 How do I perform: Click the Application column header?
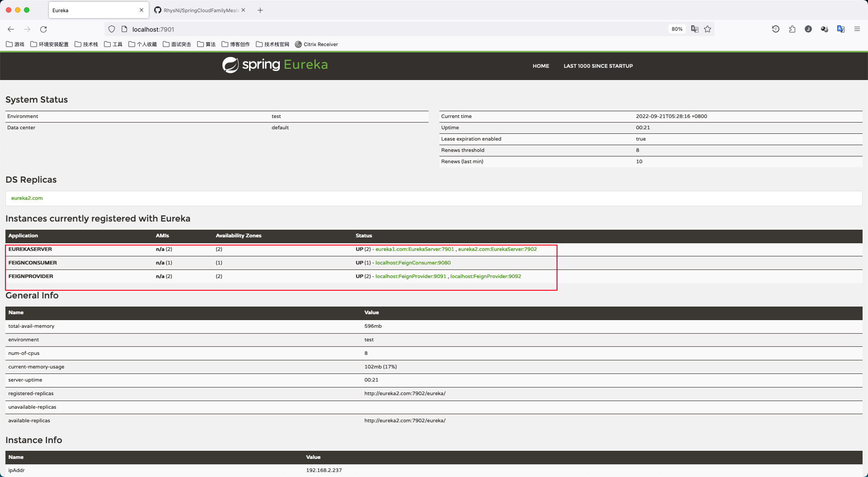pyautogui.click(x=23, y=236)
